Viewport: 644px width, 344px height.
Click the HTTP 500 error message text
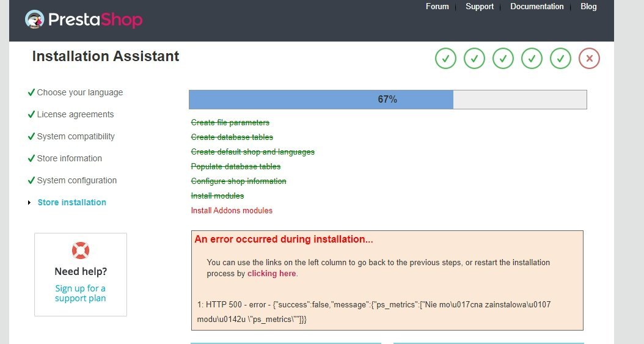click(x=374, y=312)
